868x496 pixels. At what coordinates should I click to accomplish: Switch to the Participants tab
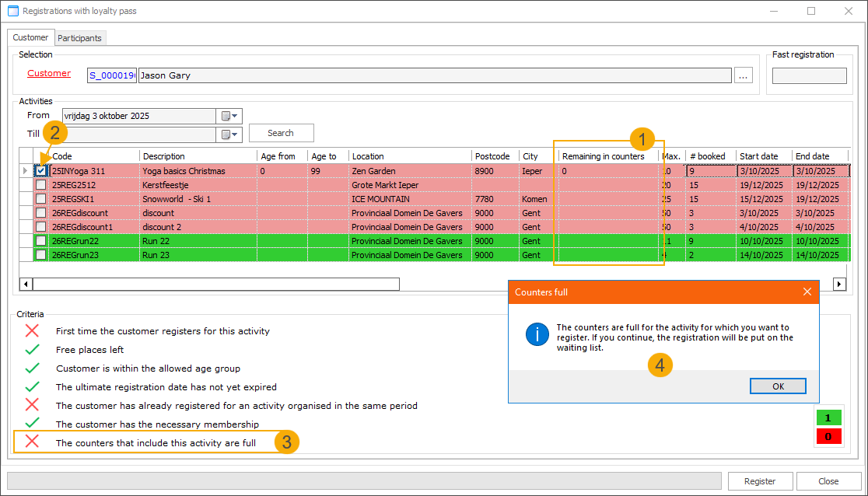pyautogui.click(x=79, y=38)
